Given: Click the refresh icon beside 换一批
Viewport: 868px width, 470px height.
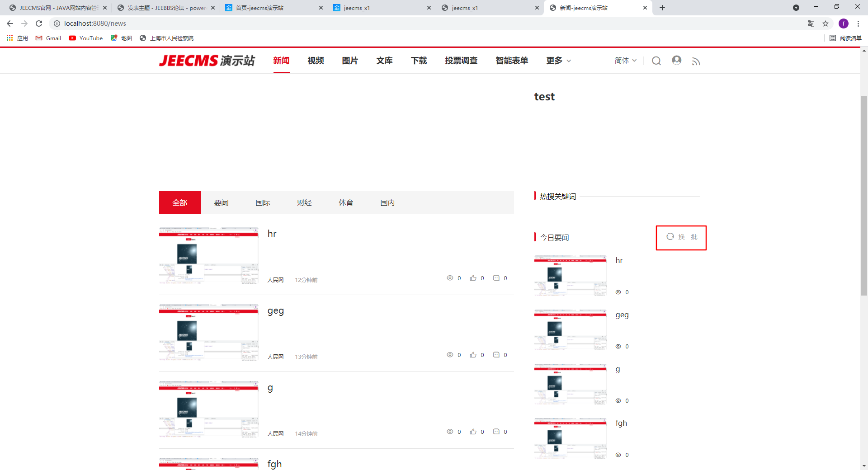Looking at the screenshot, I should click(x=670, y=236).
